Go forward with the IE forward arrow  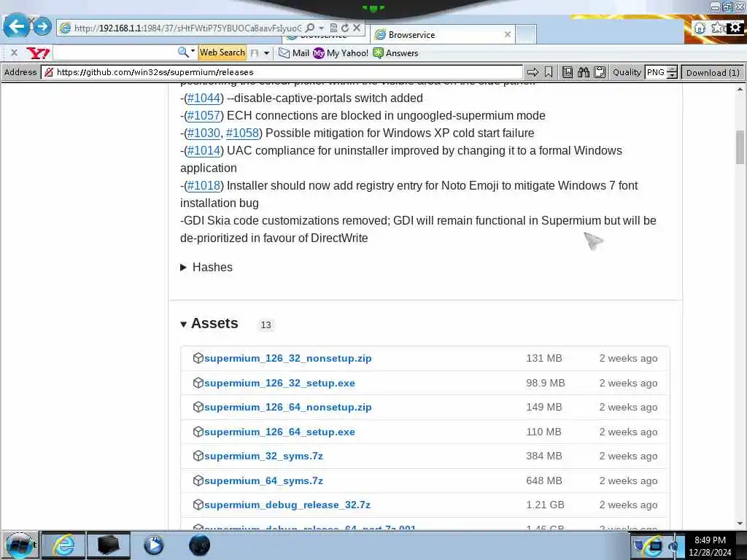pos(42,26)
